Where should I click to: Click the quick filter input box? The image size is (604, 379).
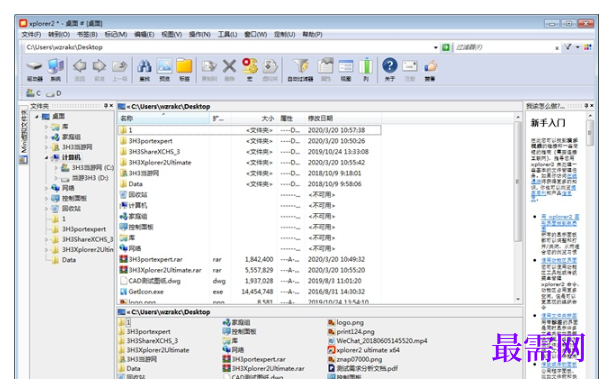[504, 47]
